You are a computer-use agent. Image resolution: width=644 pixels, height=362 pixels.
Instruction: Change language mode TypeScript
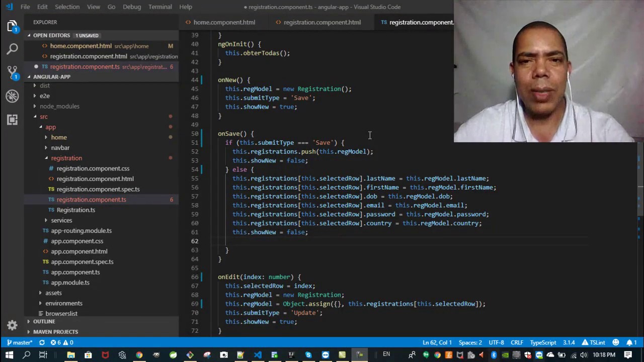point(543,342)
